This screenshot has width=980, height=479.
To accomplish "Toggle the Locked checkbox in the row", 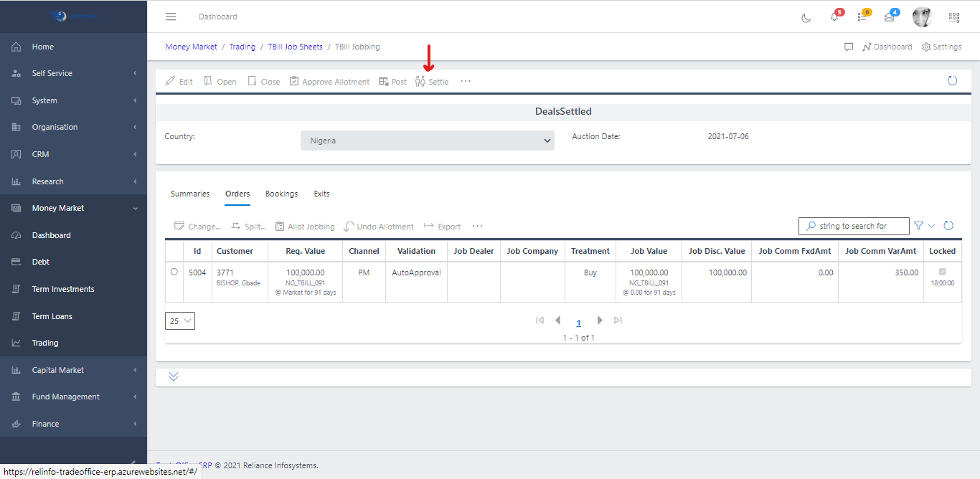I will click(x=942, y=272).
